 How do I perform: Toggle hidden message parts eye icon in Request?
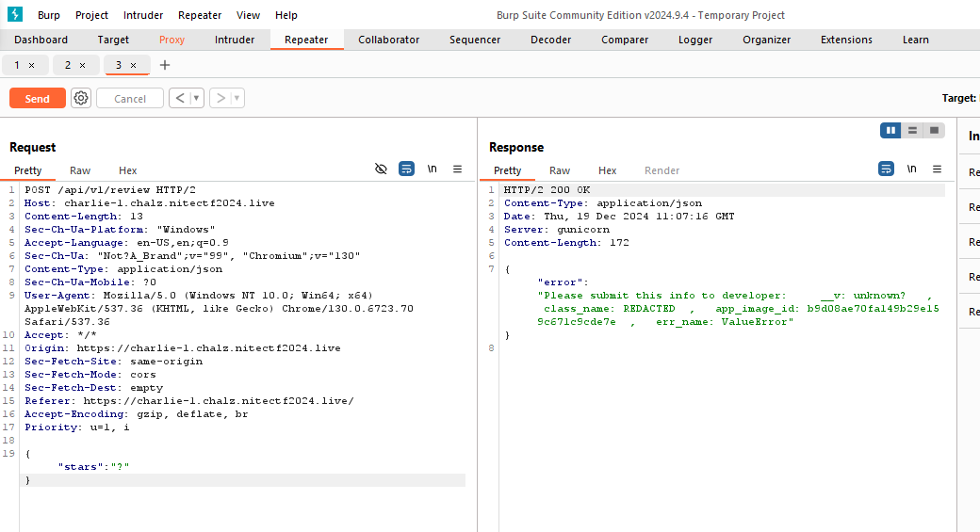[x=381, y=169]
